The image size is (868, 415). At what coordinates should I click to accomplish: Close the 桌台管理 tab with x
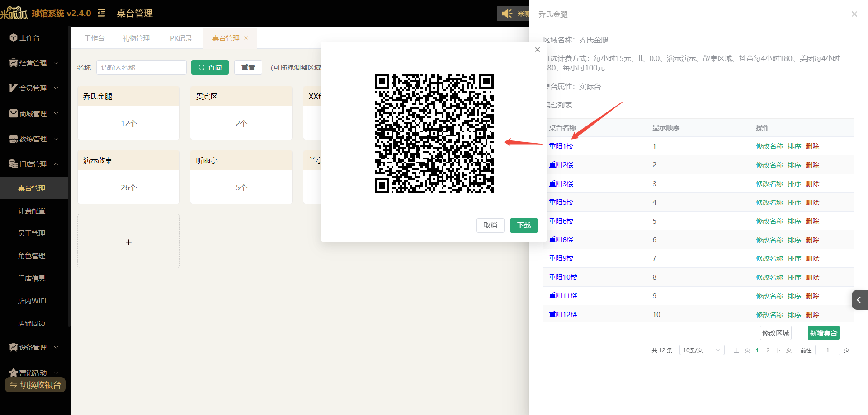pos(246,38)
